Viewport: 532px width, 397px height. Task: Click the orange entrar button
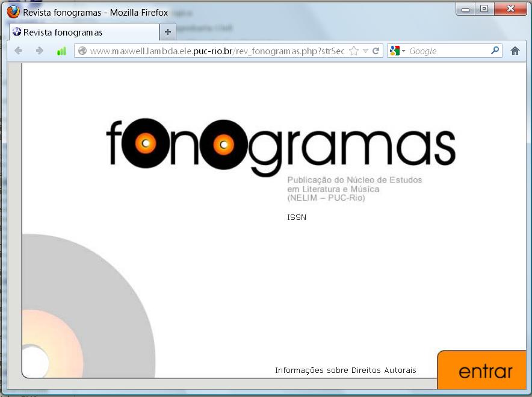point(482,370)
